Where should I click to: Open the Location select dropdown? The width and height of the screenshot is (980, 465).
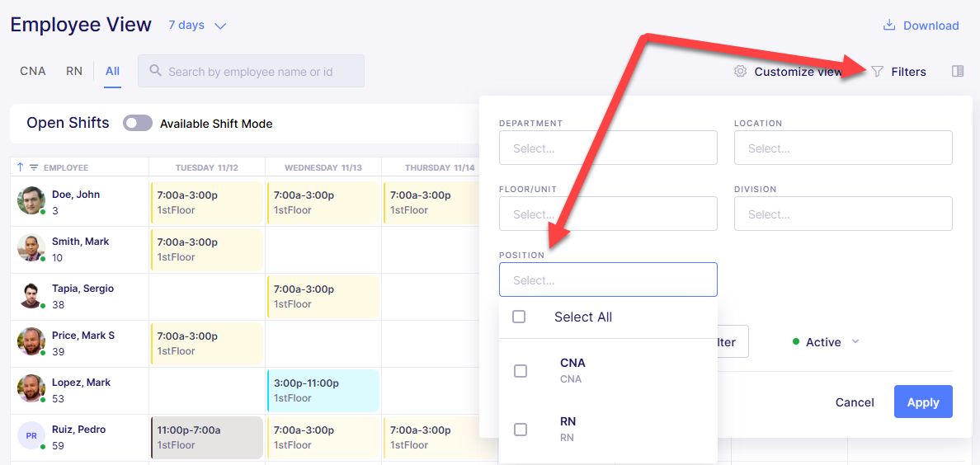click(843, 148)
